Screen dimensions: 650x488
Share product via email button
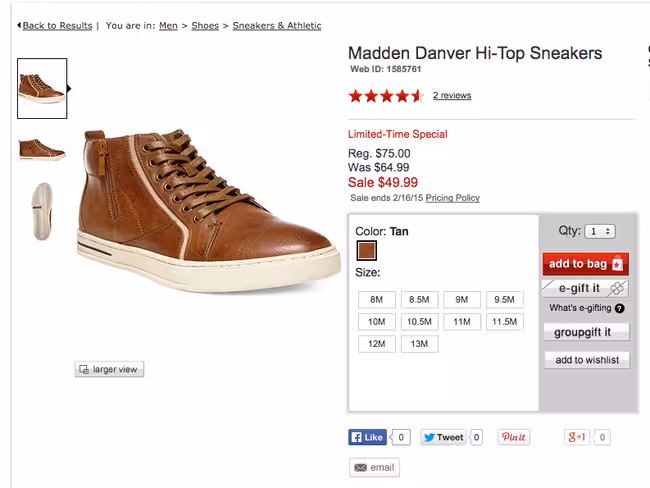(374, 467)
